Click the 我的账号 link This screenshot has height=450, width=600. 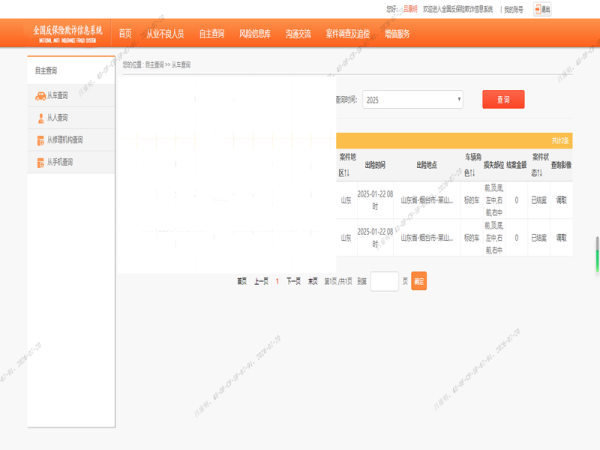point(514,10)
